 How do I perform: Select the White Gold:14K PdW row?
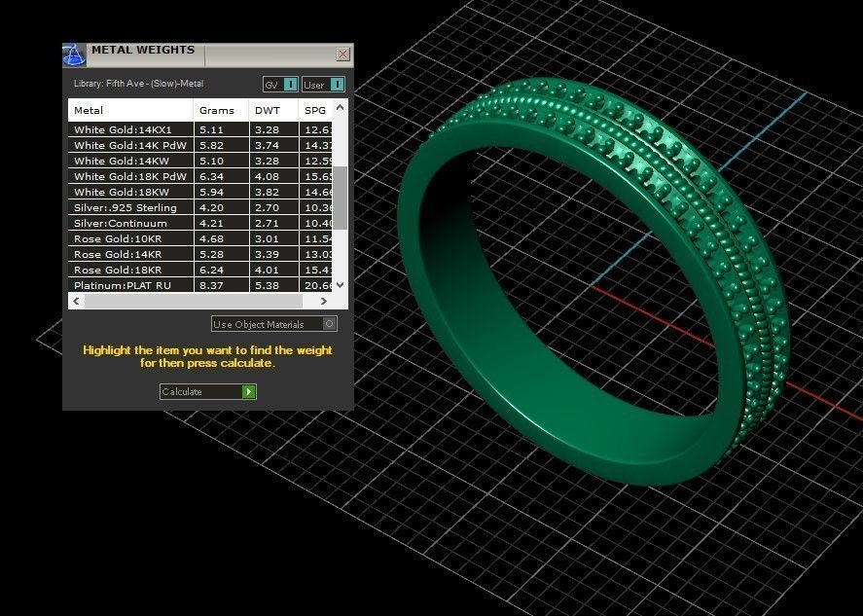(200, 145)
